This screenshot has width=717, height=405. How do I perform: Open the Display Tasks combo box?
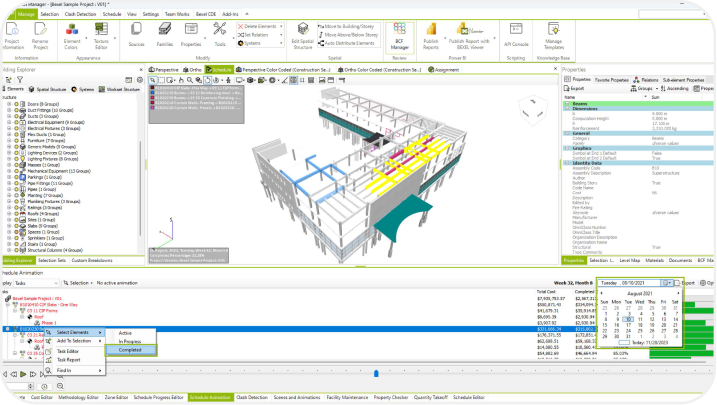(x=36, y=283)
